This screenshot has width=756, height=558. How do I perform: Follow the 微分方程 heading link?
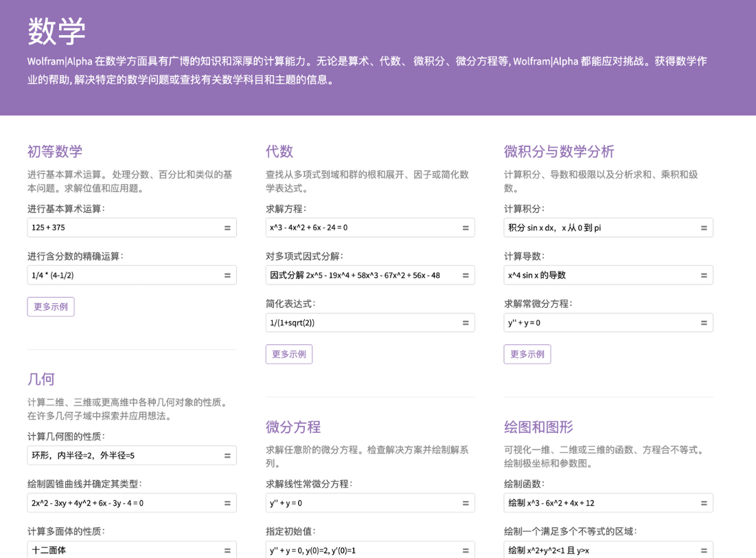[x=293, y=427]
